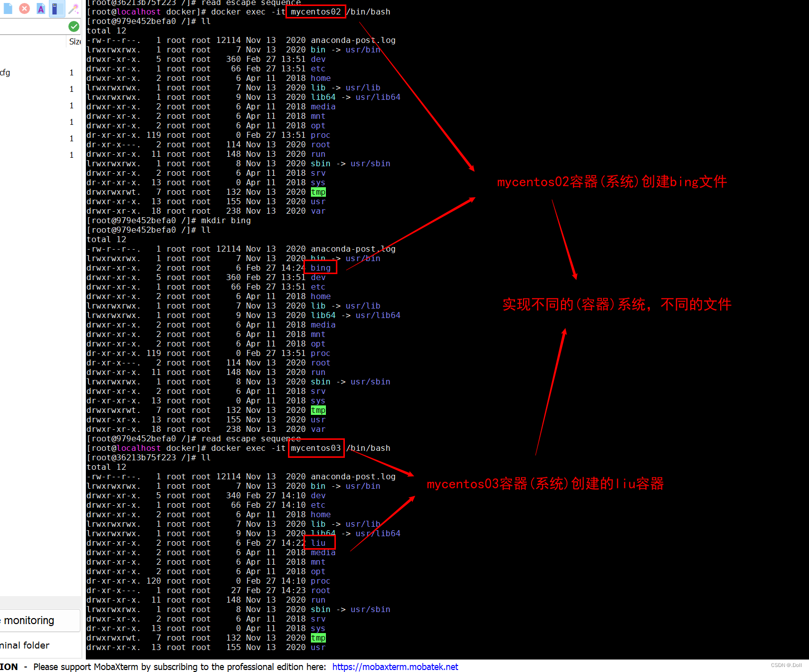Click the green checkmark beside path field
The height and width of the screenshot is (672, 809).
tap(74, 26)
